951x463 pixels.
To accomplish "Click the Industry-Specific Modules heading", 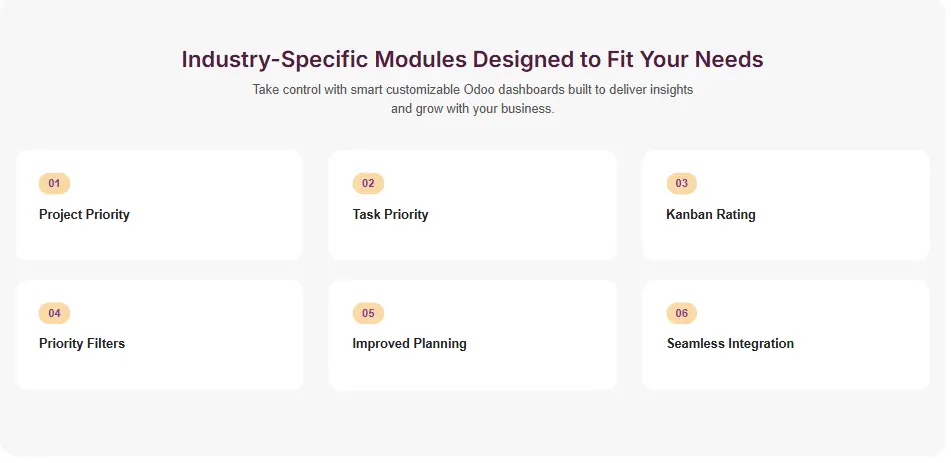I will coord(472,60).
